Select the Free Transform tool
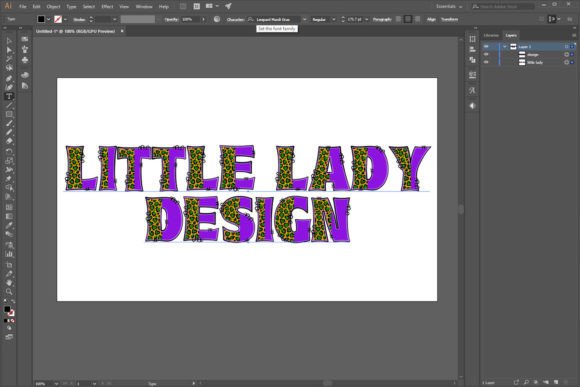This screenshot has height=387, width=580. coord(9,179)
